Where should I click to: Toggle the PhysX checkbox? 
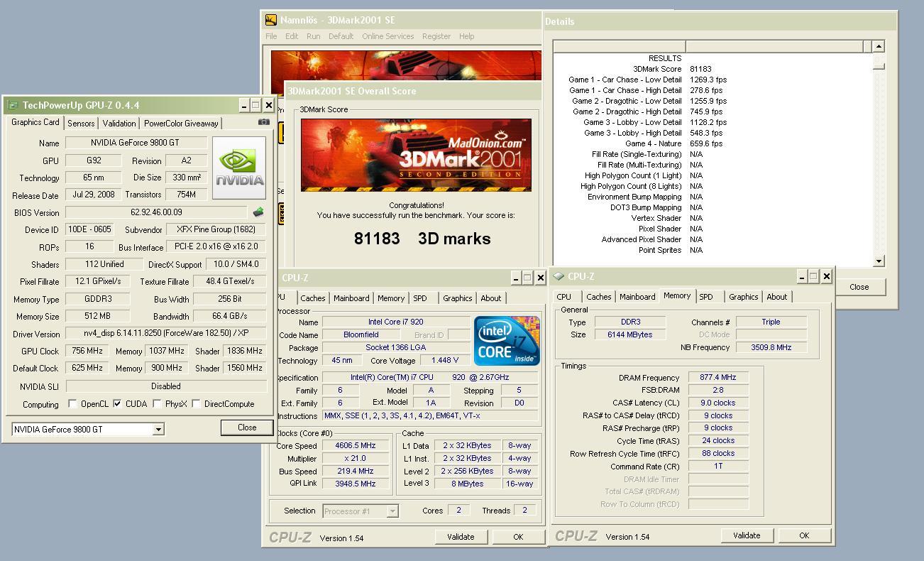coord(158,404)
